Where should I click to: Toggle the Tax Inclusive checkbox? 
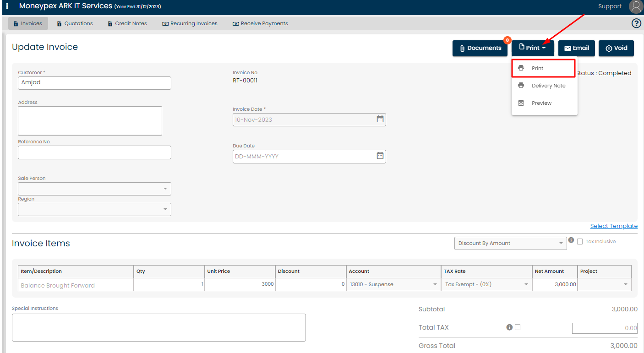(580, 241)
